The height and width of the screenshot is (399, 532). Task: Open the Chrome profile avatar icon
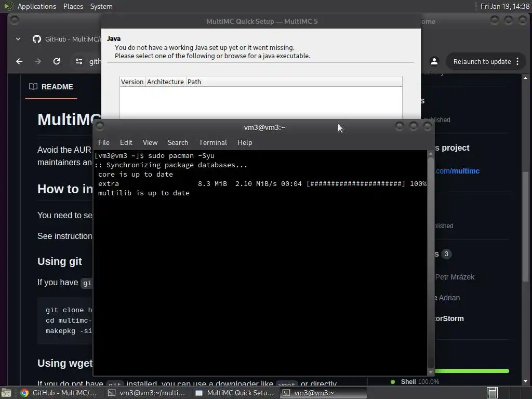point(434,61)
